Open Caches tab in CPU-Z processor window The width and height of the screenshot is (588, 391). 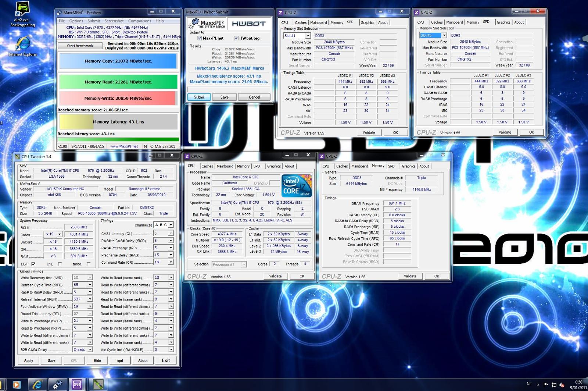pyautogui.click(x=207, y=166)
